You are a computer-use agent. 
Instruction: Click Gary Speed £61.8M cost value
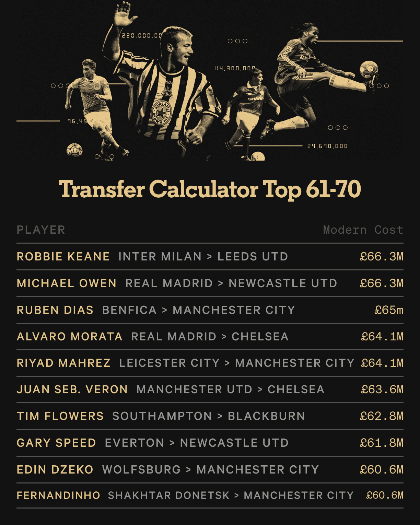(x=381, y=443)
